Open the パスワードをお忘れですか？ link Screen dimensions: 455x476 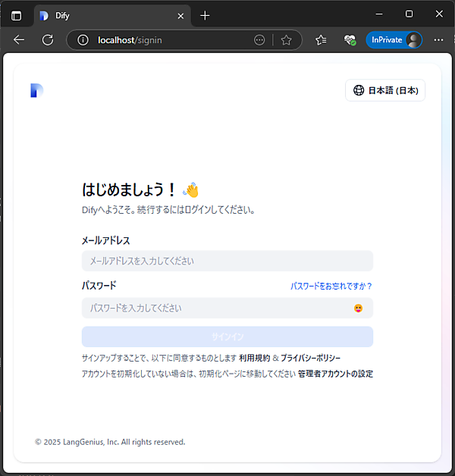[x=331, y=286]
